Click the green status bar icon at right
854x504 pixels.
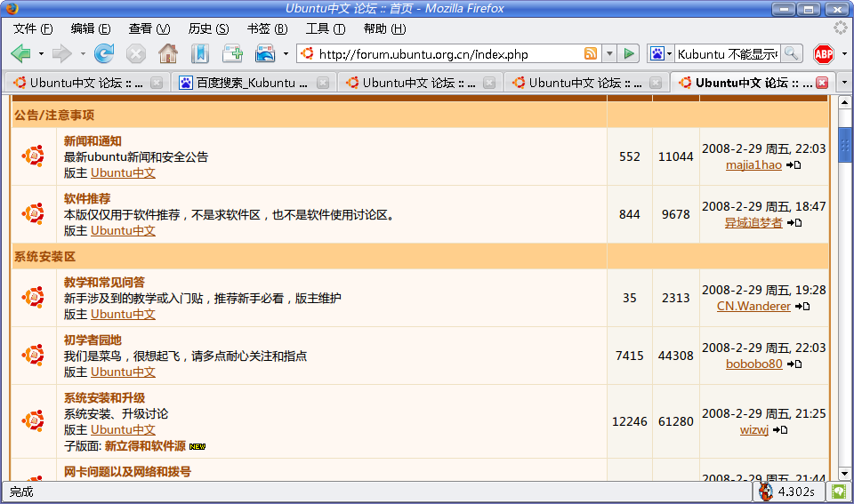(838, 492)
